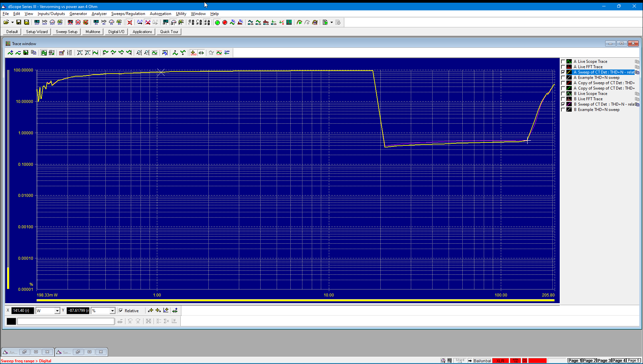The height and width of the screenshot is (364, 643).
Task: Expand the open file dropdown arrow
Action: tap(12, 22)
